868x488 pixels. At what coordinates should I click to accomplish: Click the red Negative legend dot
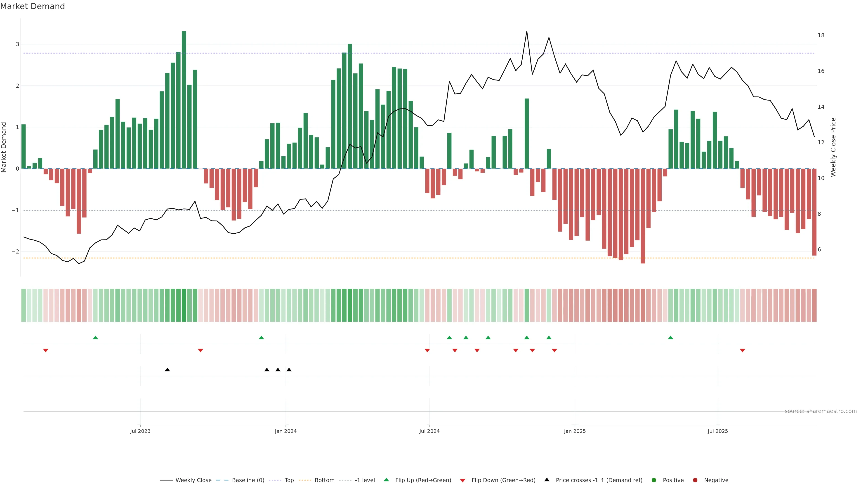[x=695, y=480]
